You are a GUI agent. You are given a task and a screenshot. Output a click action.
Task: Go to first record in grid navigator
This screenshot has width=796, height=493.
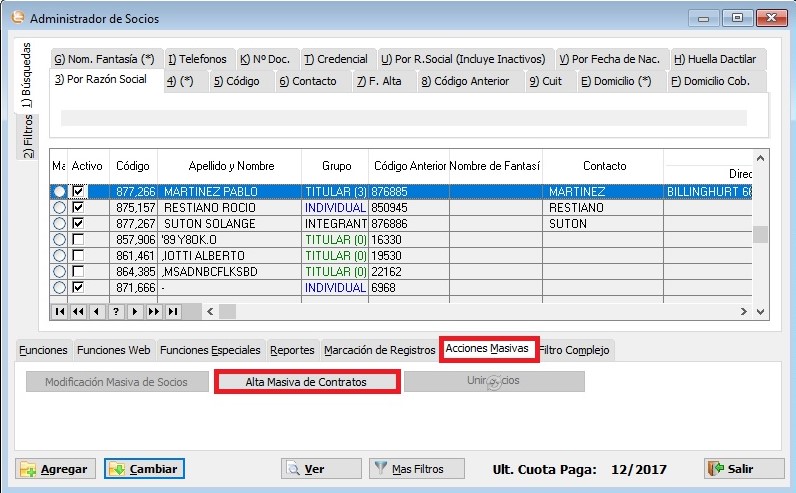coord(60,312)
